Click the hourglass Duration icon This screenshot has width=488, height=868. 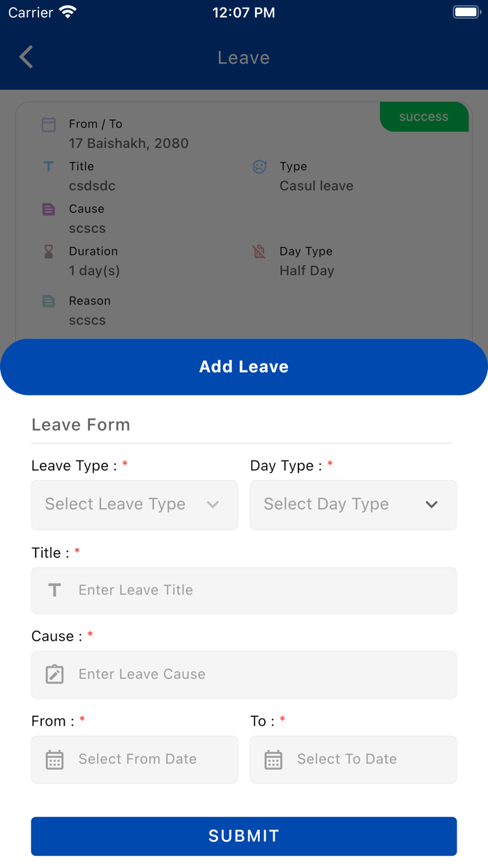[49, 252]
